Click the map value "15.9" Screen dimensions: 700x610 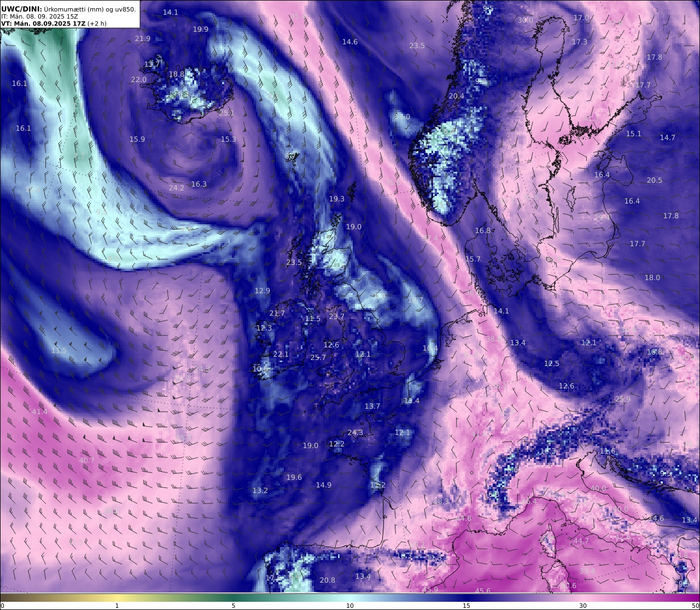[137, 140]
